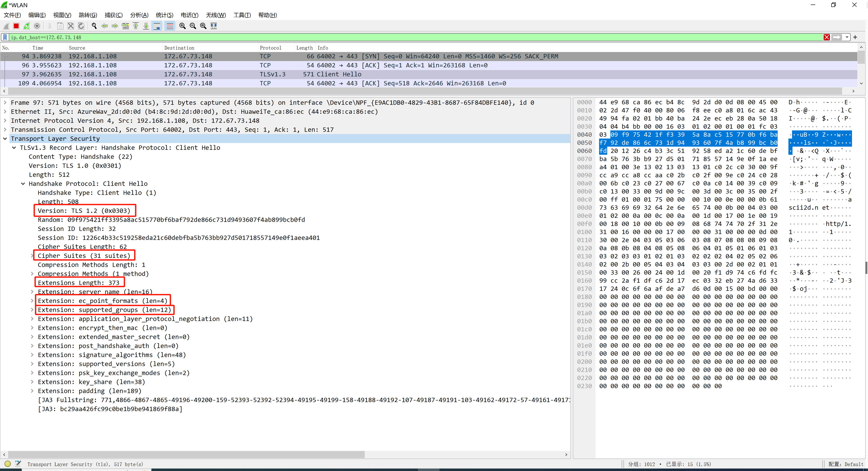This screenshot has width=868, height=471.
Task: Go back in packet history
Action: 105,26
